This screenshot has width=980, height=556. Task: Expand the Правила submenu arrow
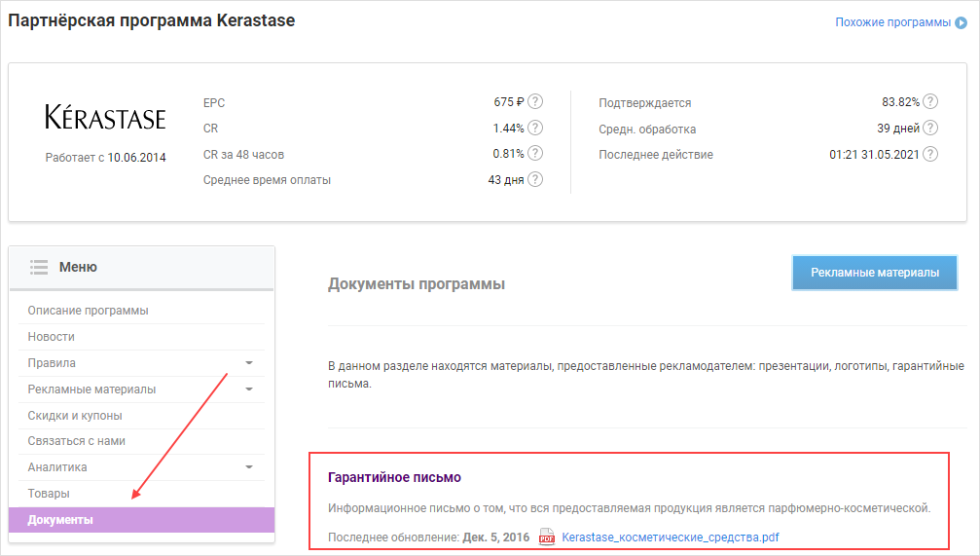pos(249,363)
